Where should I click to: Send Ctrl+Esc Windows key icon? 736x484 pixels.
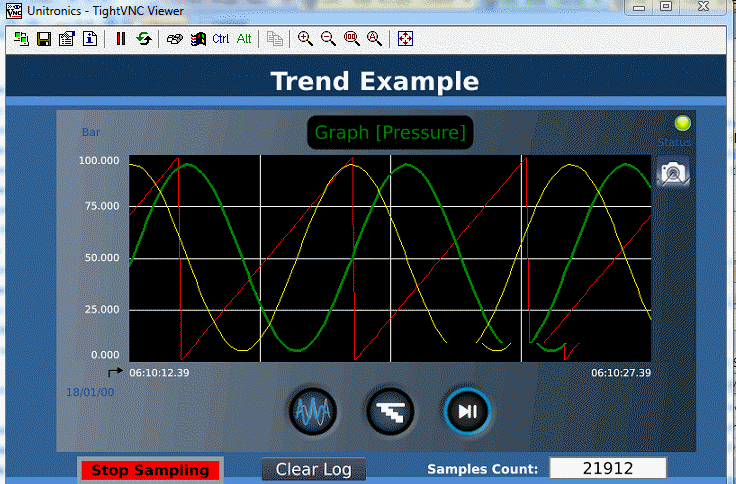tap(197, 39)
